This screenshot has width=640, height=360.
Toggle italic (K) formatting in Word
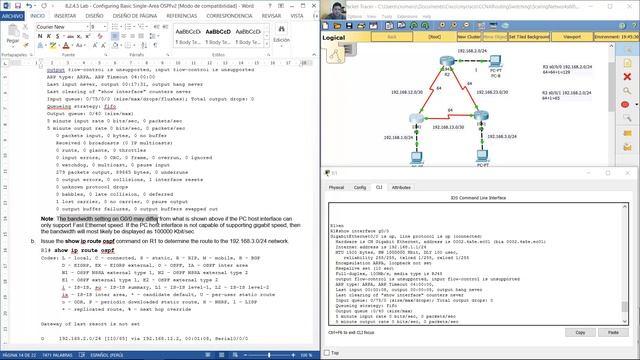click(49, 36)
